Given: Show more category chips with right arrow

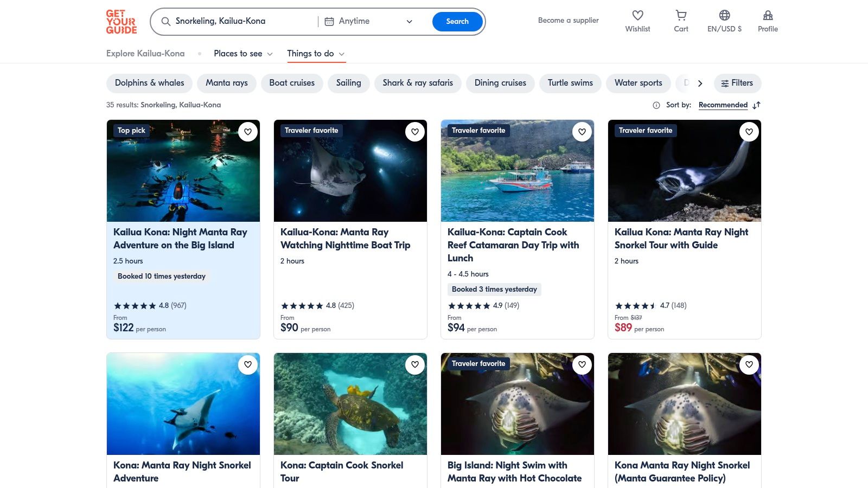Looking at the screenshot, I should coord(700,84).
